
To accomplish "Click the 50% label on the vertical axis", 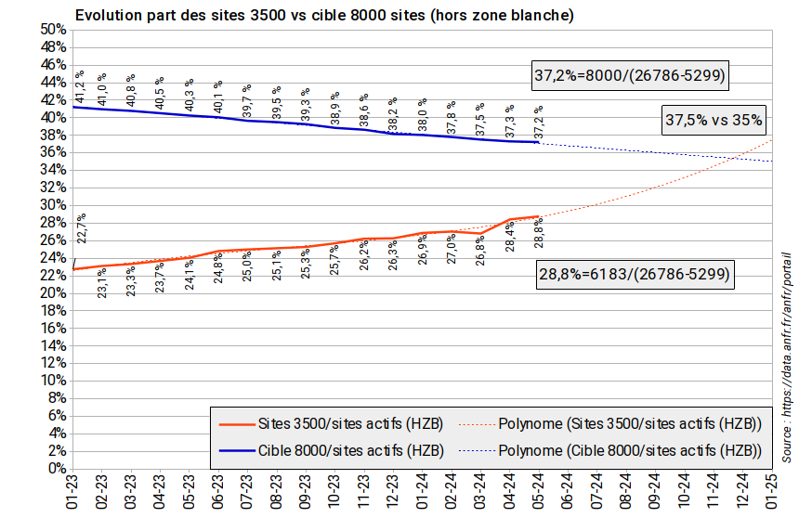I will click(52, 30).
